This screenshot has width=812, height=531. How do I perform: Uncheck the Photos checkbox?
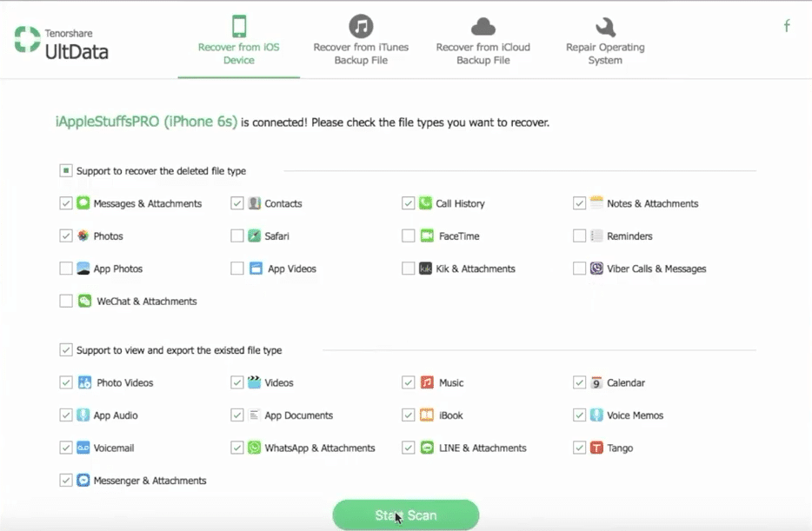pos(66,236)
